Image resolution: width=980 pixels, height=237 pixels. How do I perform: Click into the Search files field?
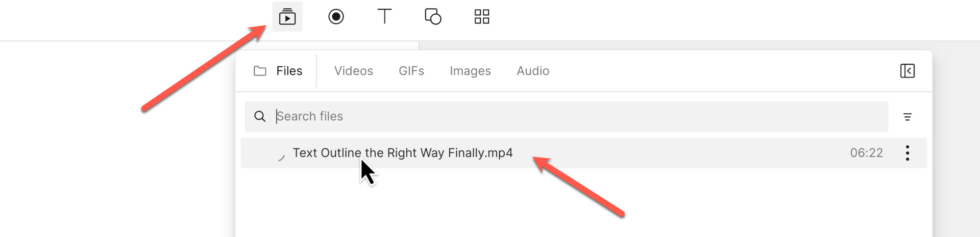539,116
